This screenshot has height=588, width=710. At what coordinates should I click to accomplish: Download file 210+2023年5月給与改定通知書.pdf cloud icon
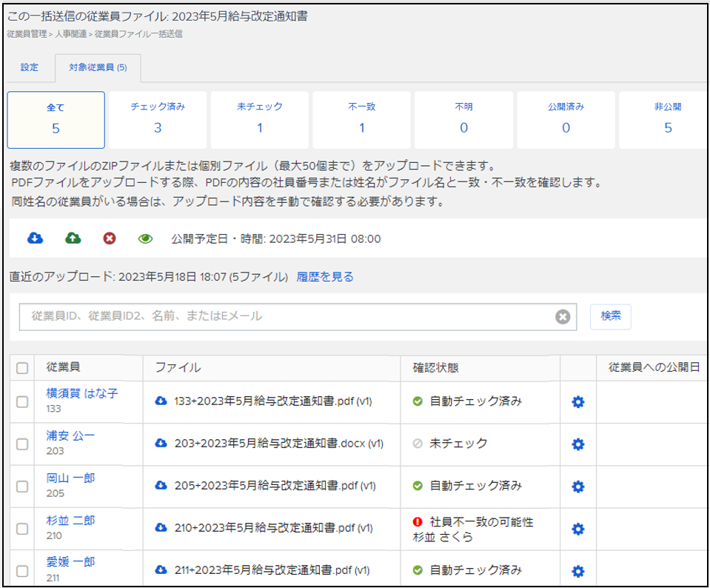(x=161, y=528)
